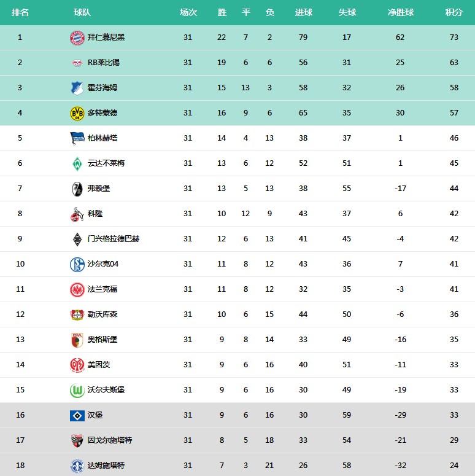Open the 门兴格拉德巴赫 team link
Screen dimensions: 475x476
[114, 239]
